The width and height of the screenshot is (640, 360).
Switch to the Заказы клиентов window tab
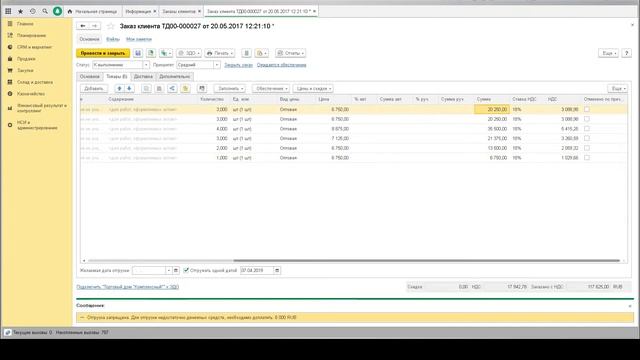coord(179,11)
